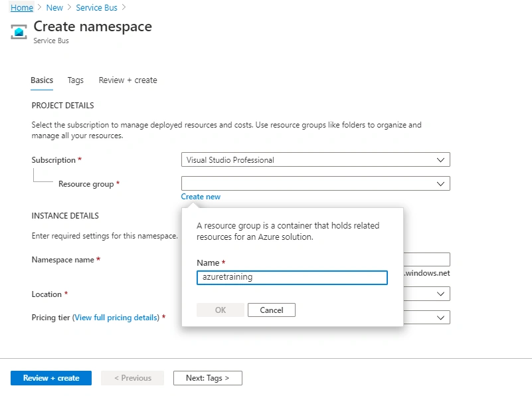Click the Resource group label
Image resolution: width=532 pixels, height=396 pixels.
(86, 184)
